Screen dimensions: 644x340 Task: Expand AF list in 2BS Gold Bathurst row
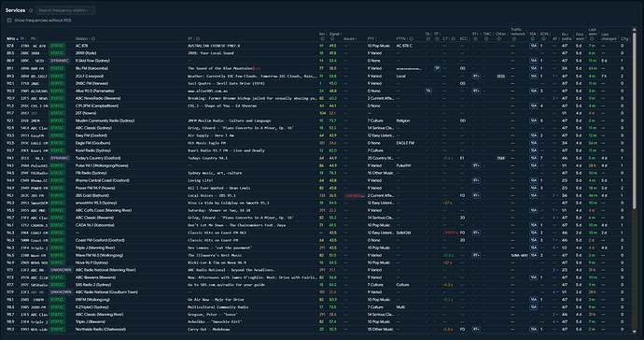coord(555,196)
